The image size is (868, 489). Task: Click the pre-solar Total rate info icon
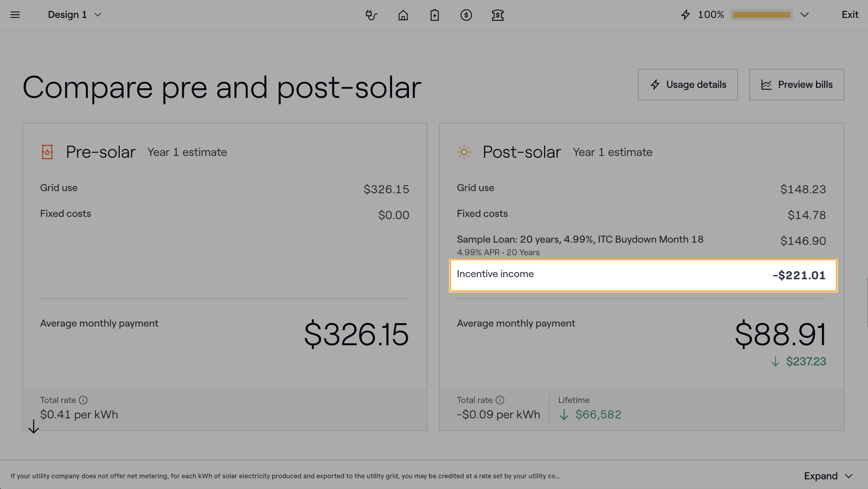coord(83,400)
